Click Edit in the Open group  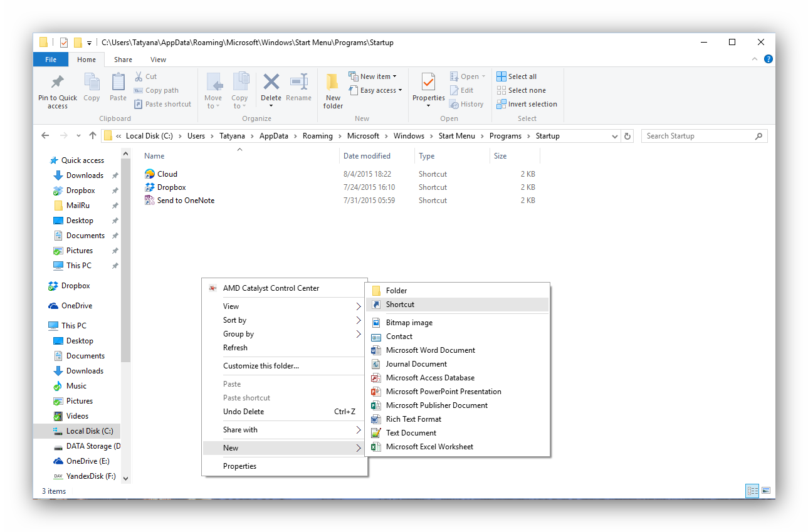pos(462,90)
